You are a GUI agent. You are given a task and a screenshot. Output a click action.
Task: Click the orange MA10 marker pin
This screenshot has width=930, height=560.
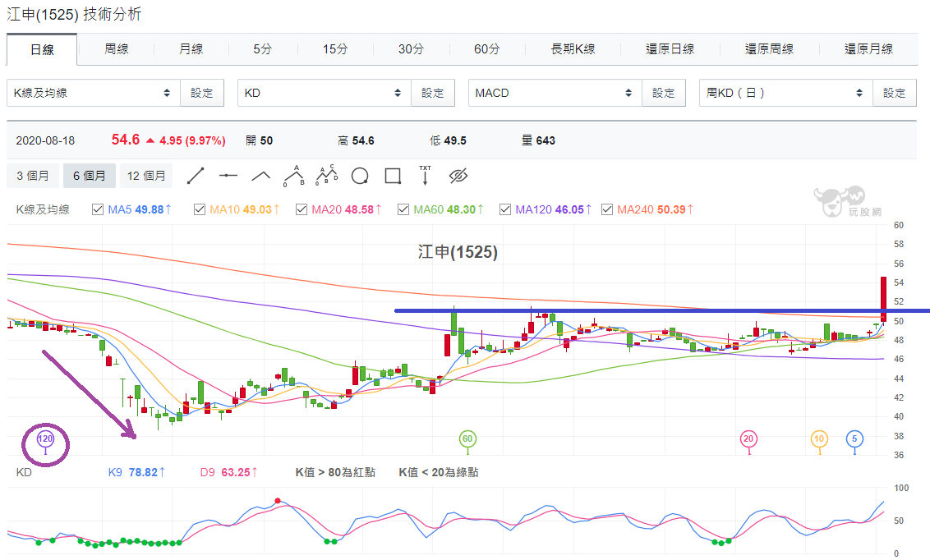819,440
